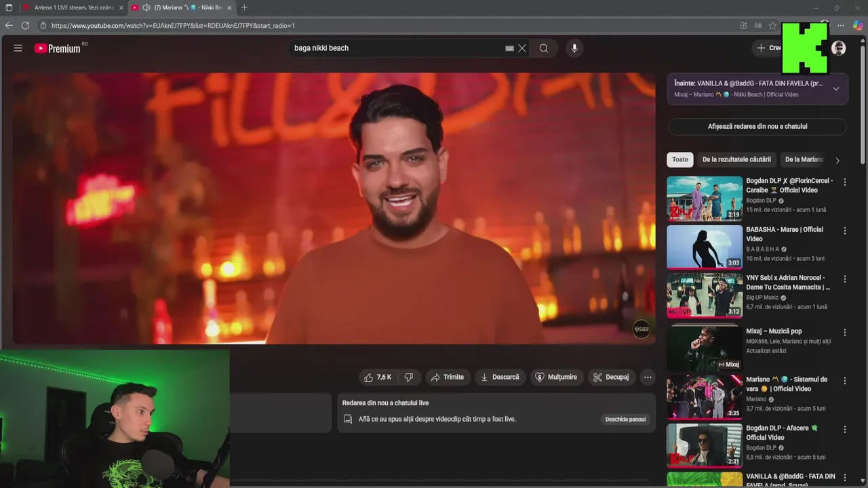Viewport: 868px width, 488px height.
Task: Close the Antena 1 LIVE stream tab
Action: point(121,7)
